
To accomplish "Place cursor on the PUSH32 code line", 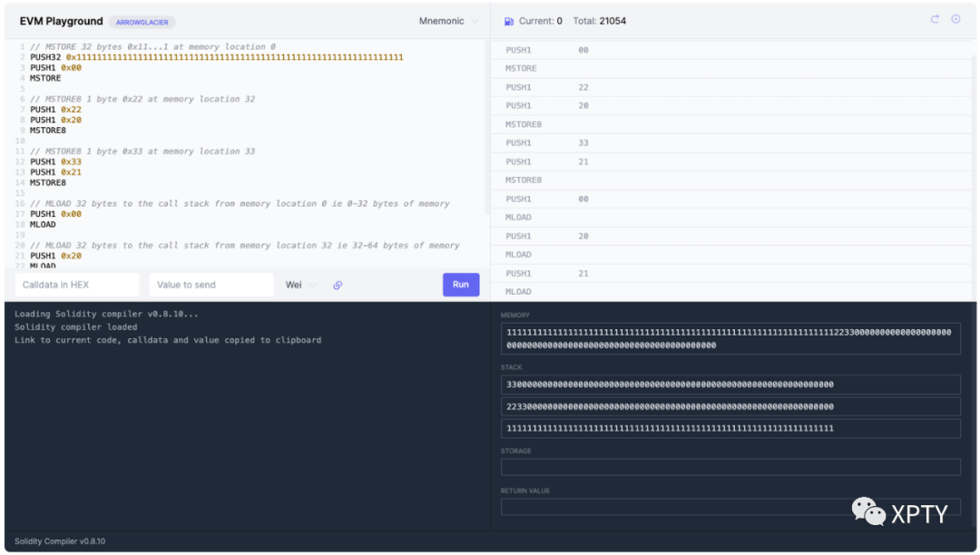I will pos(218,57).
